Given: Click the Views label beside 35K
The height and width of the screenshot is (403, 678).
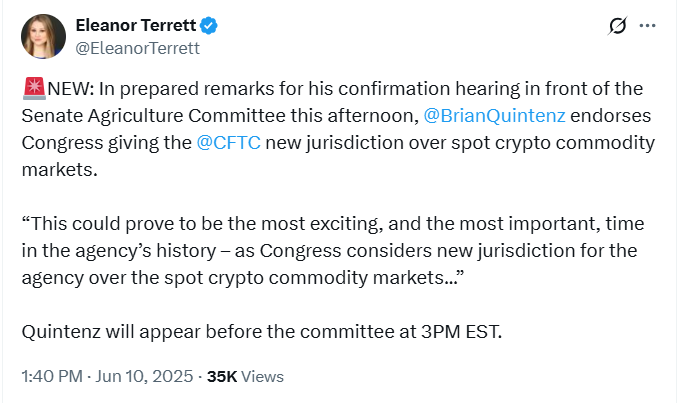Looking at the screenshot, I should (262, 377).
